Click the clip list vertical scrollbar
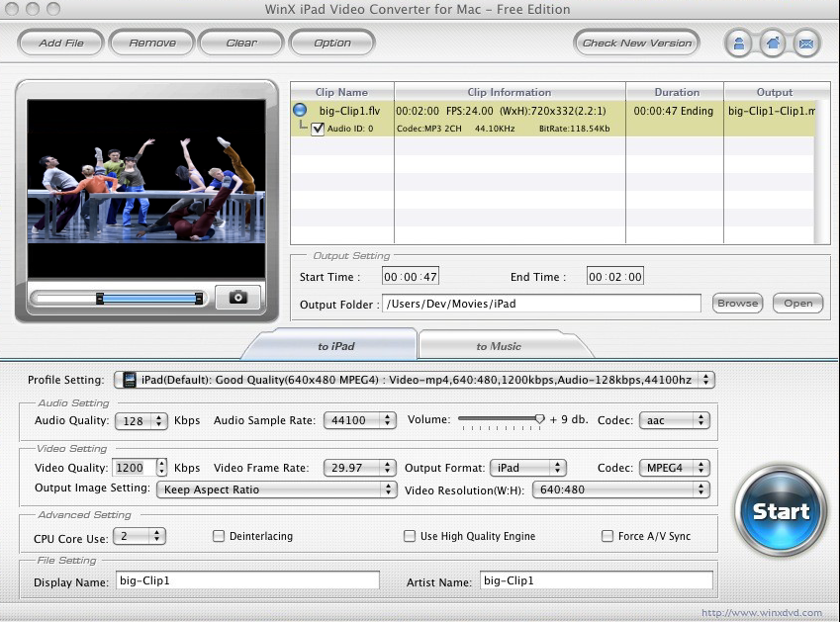This screenshot has width=840, height=622. click(822, 171)
